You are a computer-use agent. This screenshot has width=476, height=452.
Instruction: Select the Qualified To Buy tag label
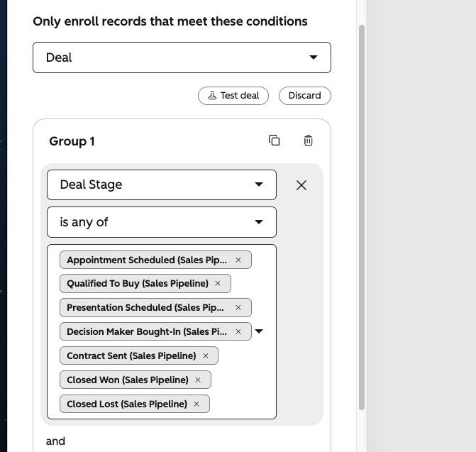(x=138, y=283)
